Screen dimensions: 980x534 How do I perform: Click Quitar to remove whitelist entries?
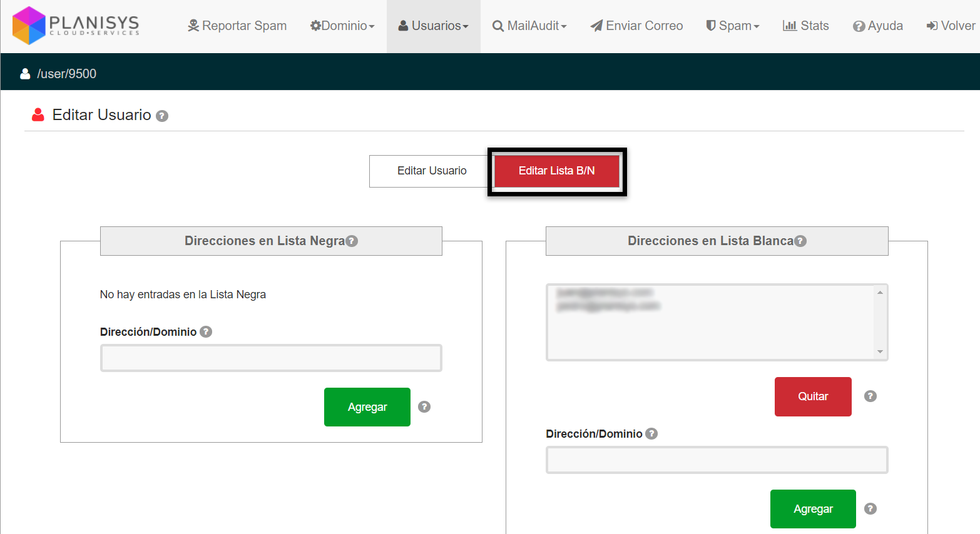click(x=813, y=396)
